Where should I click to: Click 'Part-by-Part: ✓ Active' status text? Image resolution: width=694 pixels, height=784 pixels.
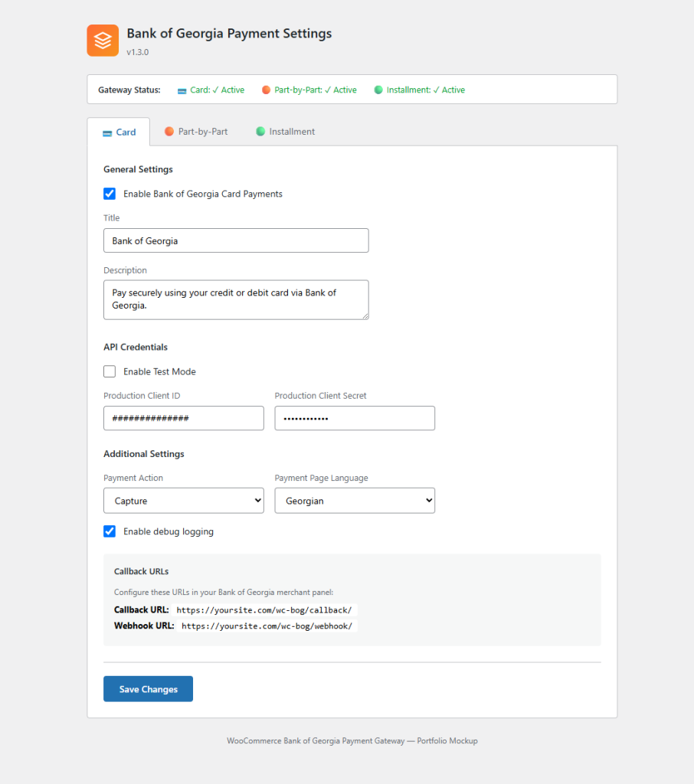pyautogui.click(x=316, y=90)
